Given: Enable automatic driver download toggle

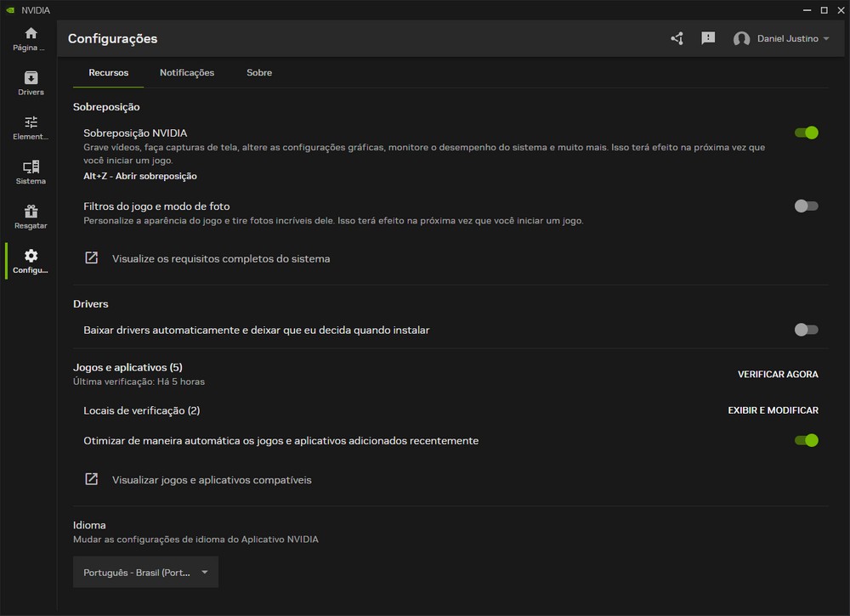Looking at the screenshot, I should (806, 330).
